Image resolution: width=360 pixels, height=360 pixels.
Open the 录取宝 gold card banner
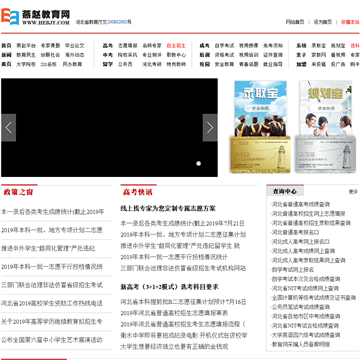point(260,127)
